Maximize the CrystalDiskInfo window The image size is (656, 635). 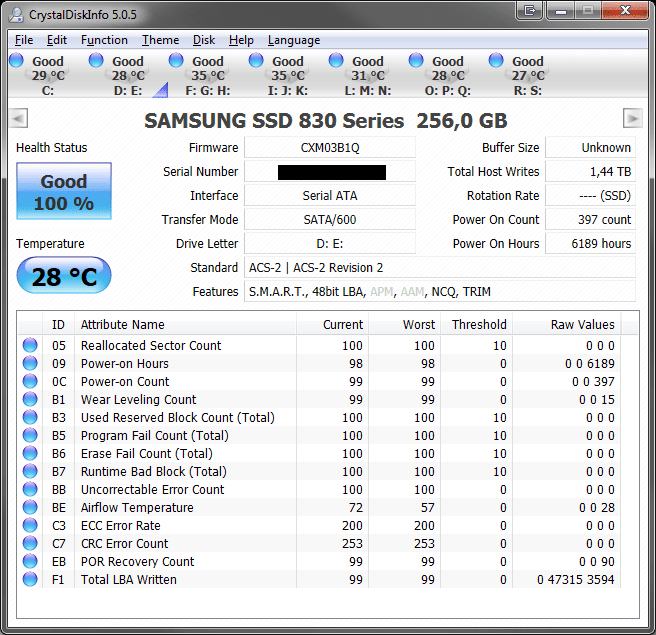[x=588, y=10]
